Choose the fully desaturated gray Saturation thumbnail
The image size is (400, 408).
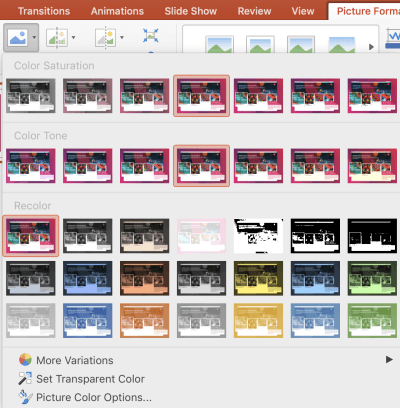pyautogui.click(x=31, y=96)
